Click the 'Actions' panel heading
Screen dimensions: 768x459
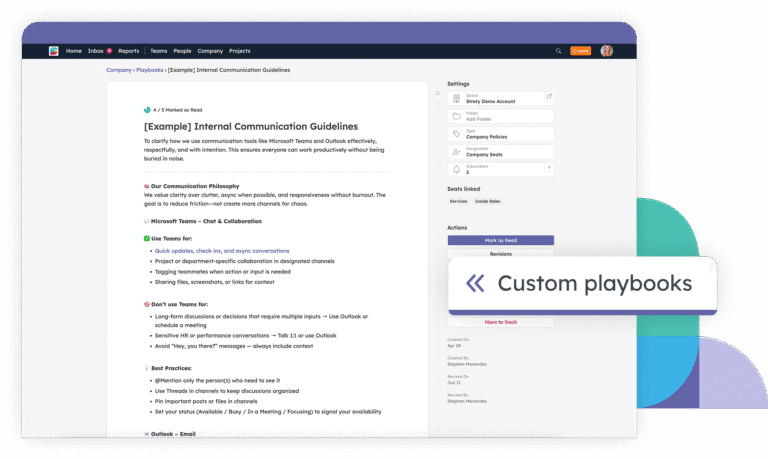(x=457, y=228)
